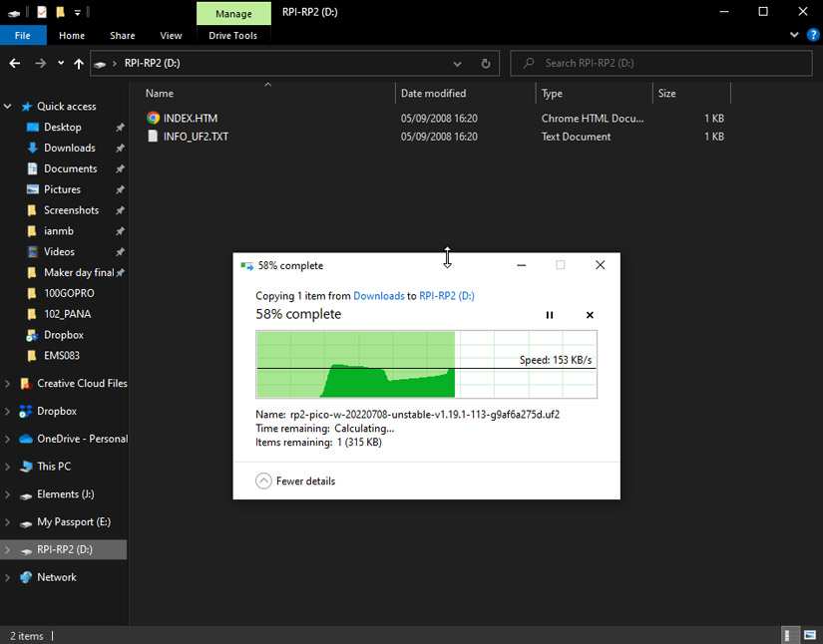Open the Help question mark icon
Screen dimensions: 823x644
pyautogui.click(x=809, y=35)
